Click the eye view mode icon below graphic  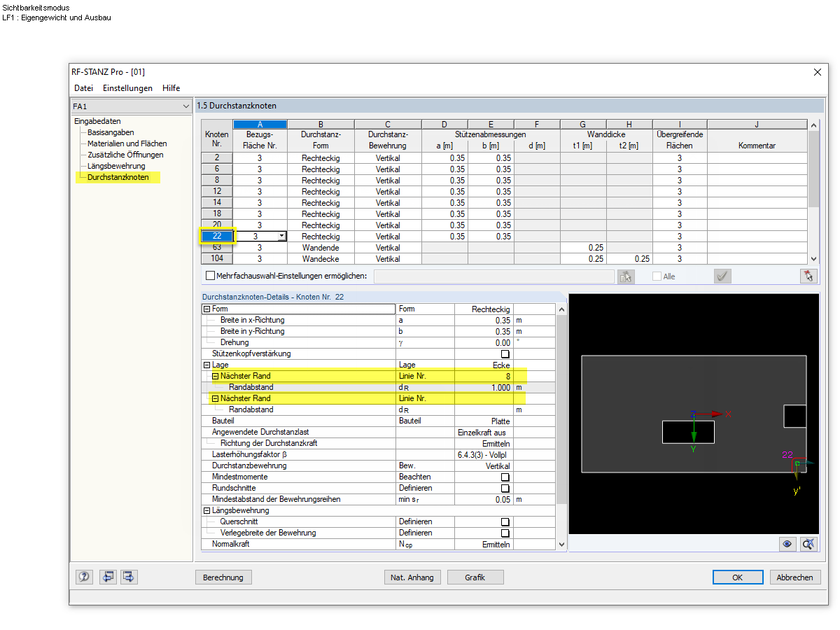click(x=787, y=544)
